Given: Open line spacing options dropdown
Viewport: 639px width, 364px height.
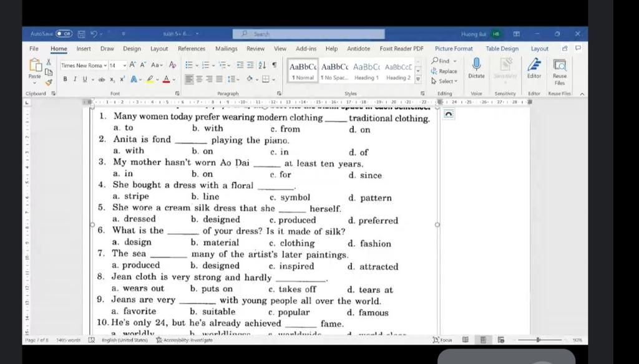Looking at the screenshot, I should click(x=233, y=79).
